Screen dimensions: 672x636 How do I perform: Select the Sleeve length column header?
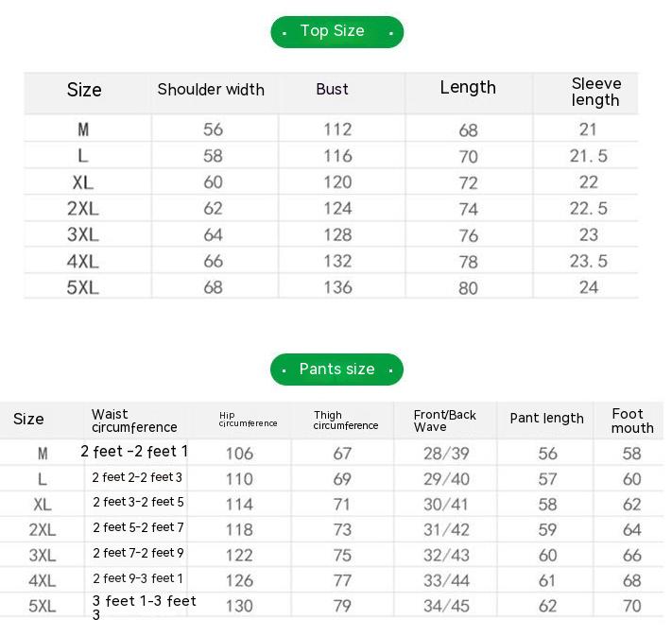pyautogui.click(x=595, y=93)
